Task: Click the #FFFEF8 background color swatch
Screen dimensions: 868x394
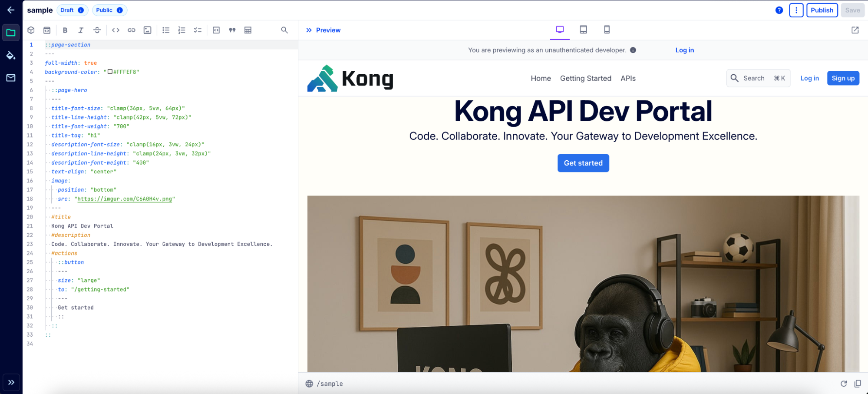Action: click(110, 72)
